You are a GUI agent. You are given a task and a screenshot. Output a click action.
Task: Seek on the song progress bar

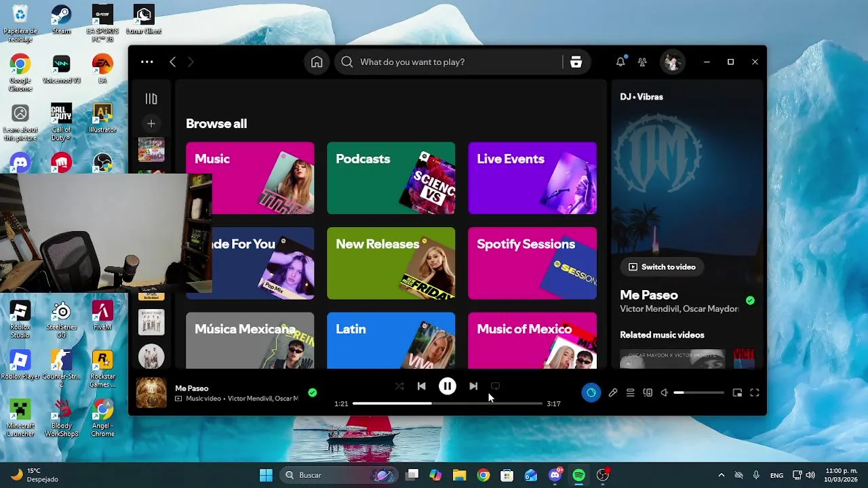(x=448, y=403)
